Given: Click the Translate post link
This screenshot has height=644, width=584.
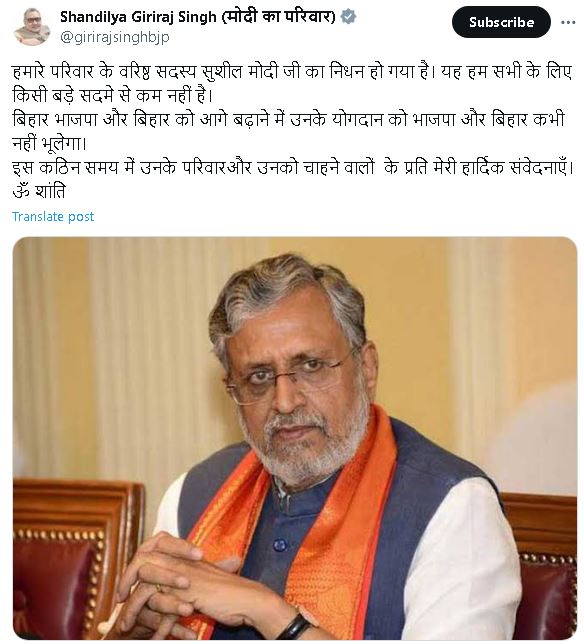Looking at the screenshot, I should point(53,217).
